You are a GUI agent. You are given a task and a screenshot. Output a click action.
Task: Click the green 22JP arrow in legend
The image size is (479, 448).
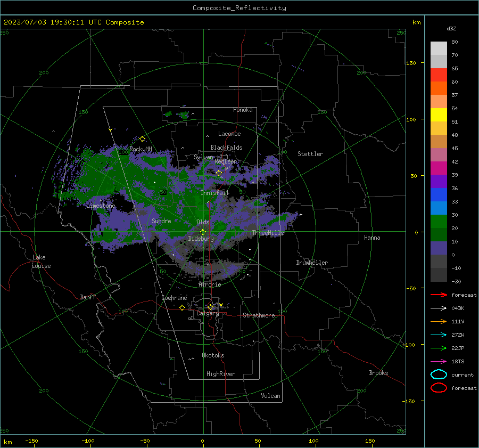pyautogui.click(x=439, y=348)
